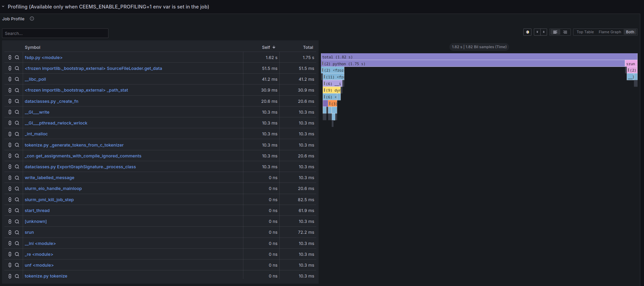Click the slurm_pmi_kill_job_step symbol link

[49, 200]
